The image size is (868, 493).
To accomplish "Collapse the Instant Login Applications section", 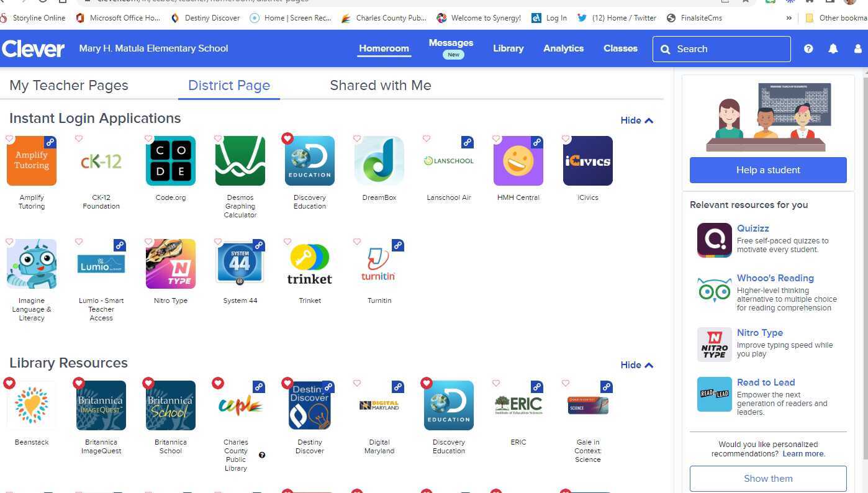I will tap(637, 120).
